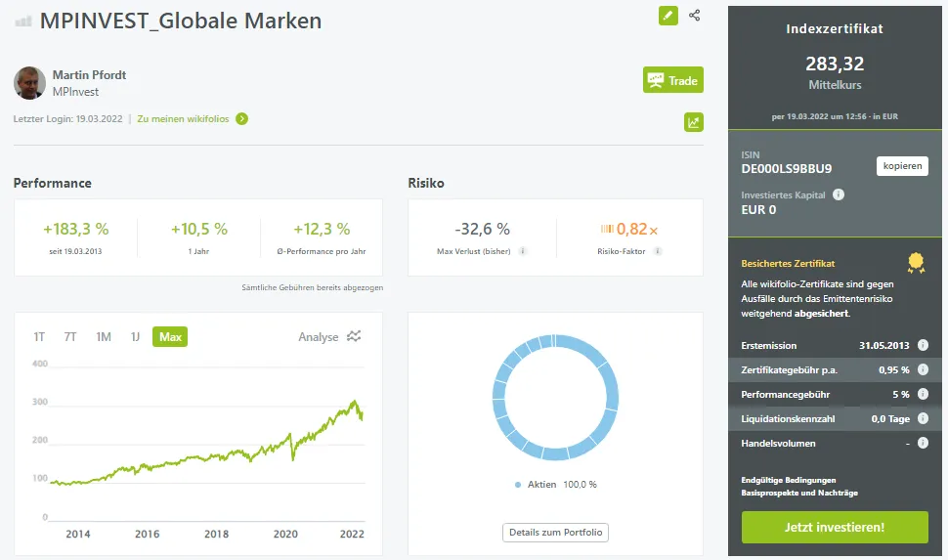
Task: Click the +183,3 % performance value
Action: (x=75, y=230)
